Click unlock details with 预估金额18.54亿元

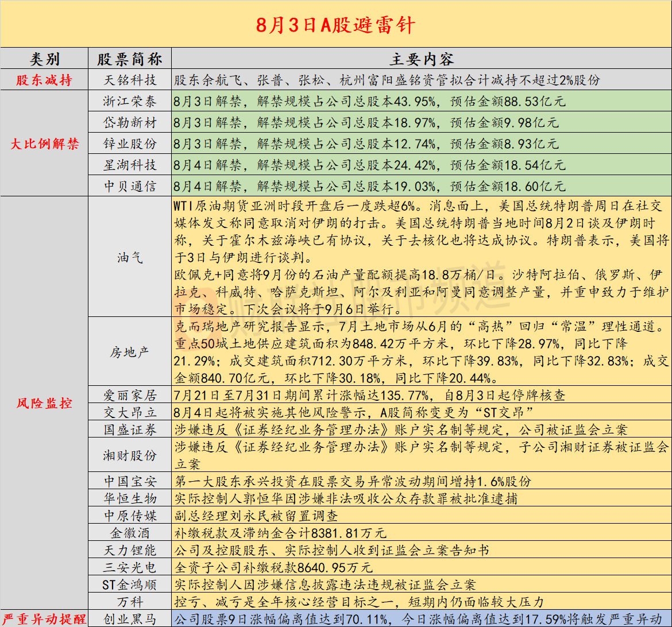pyautogui.click(x=370, y=165)
